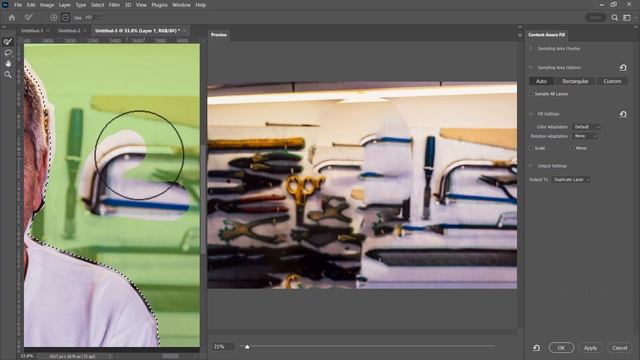
Task: Close the Untitled-3 document tab
Action: point(184,31)
